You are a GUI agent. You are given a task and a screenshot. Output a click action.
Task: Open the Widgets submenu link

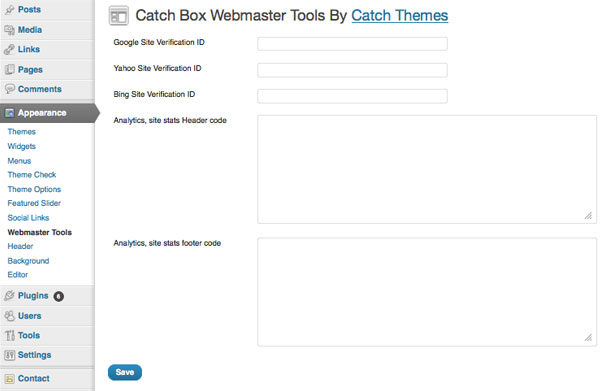tap(21, 146)
